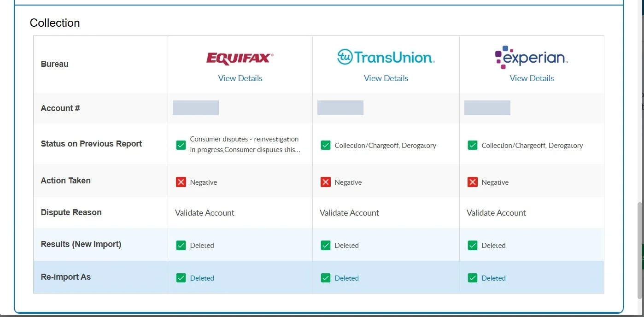Screen dimensions: 644x317
Task: Open View Details under TransUnion
Action: (386, 78)
